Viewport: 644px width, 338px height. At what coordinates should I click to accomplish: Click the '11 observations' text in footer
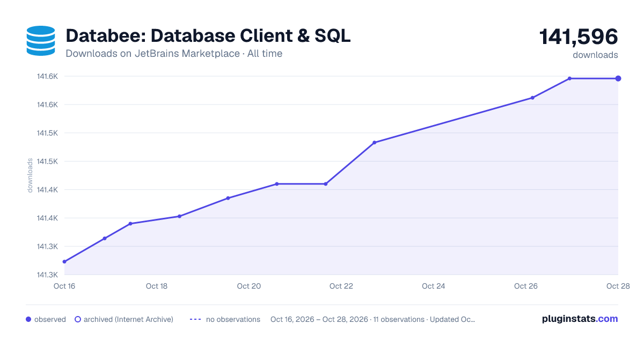click(398, 319)
